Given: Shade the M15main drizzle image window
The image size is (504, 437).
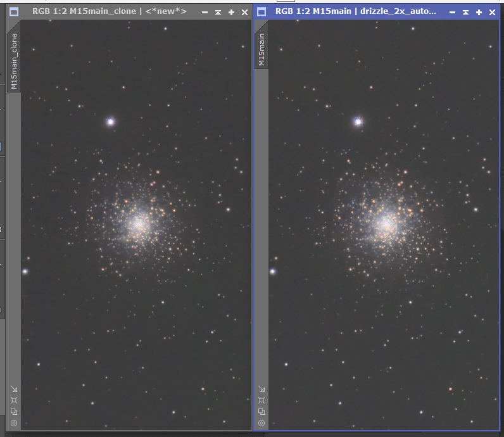Looking at the screenshot, I should [x=465, y=13].
